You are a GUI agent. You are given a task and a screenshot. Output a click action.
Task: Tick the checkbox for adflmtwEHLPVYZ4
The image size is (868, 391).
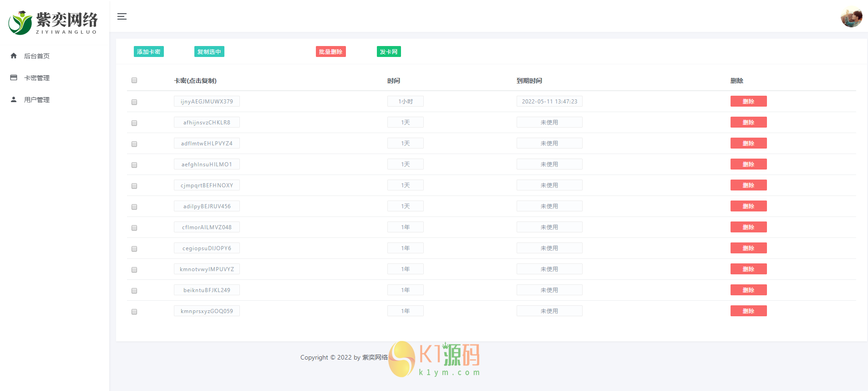134,144
